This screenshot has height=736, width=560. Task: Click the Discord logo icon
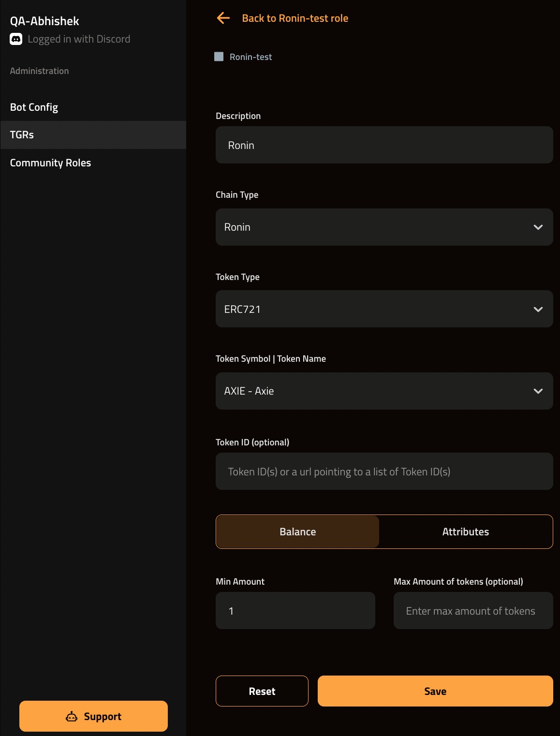tap(16, 39)
